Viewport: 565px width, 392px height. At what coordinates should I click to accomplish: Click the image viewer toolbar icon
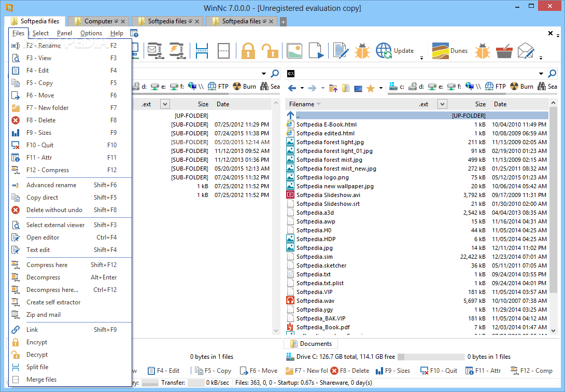point(294,51)
